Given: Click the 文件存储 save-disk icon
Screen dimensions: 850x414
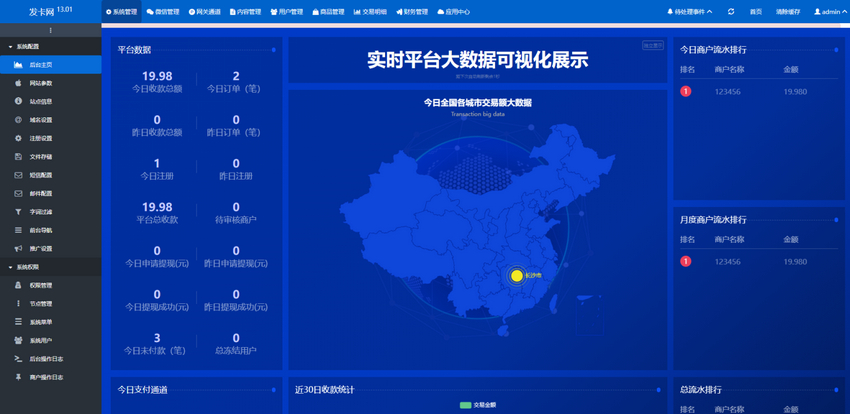Looking at the screenshot, I should (18, 157).
